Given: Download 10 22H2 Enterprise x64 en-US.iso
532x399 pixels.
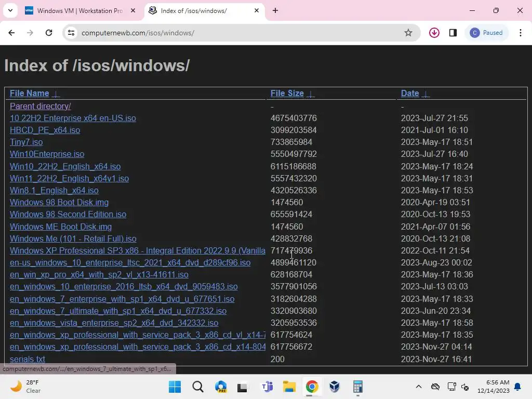Looking at the screenshot, I should (73, 118).
